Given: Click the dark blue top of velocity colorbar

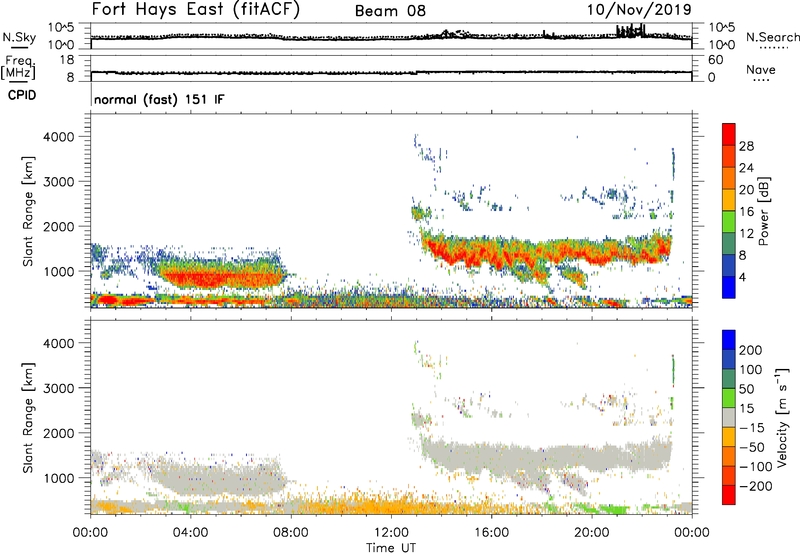Looking at the screenshot, I should point(729,340).
